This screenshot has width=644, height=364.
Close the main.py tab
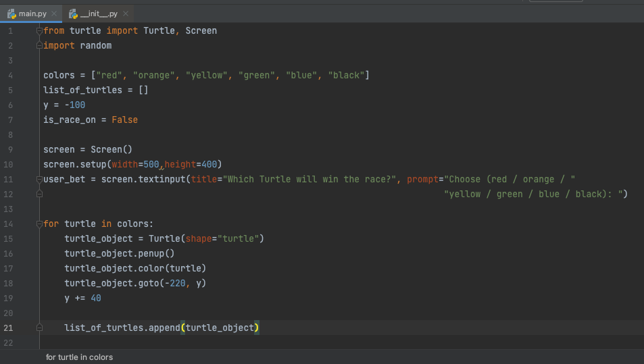pyautogui.click(x=54, y=14)
